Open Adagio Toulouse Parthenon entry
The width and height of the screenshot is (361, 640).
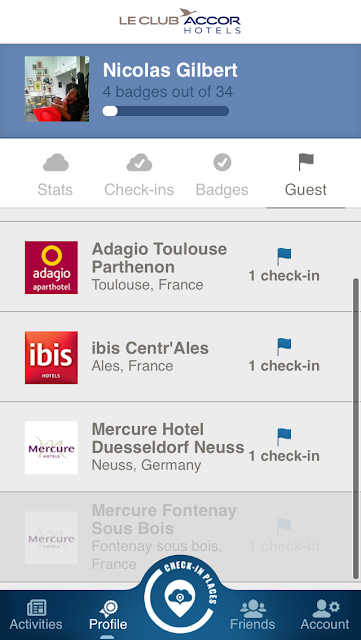tap(176, 267)
